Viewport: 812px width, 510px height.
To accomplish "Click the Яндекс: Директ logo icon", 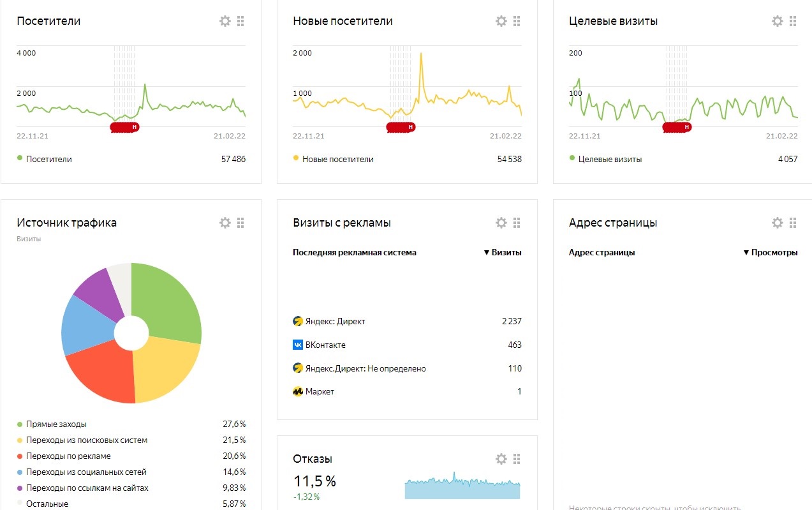I will coord(298,321).
